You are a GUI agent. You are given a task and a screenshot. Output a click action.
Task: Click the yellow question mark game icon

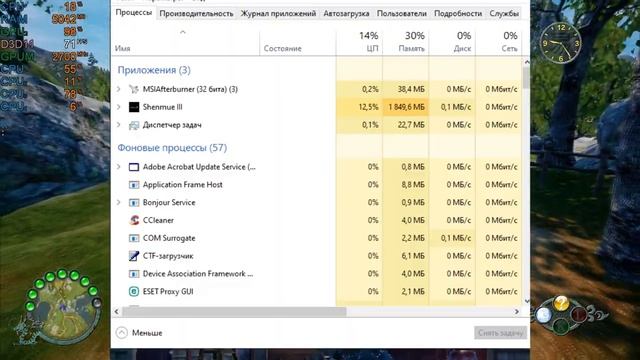562,303
